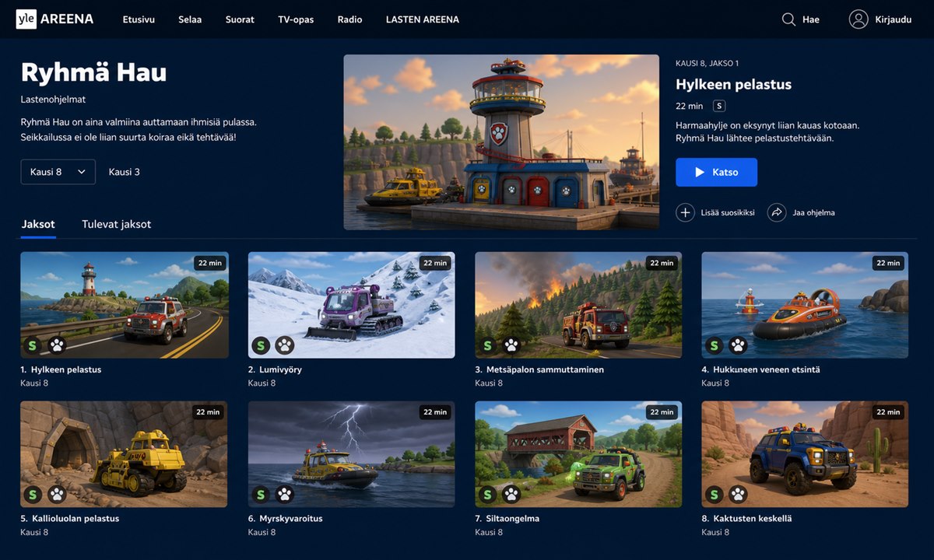Click episode title '3. Metsäpalon sammuttaminen'
Viewport: 934px width, 560px height.
[x=539, y=369]
